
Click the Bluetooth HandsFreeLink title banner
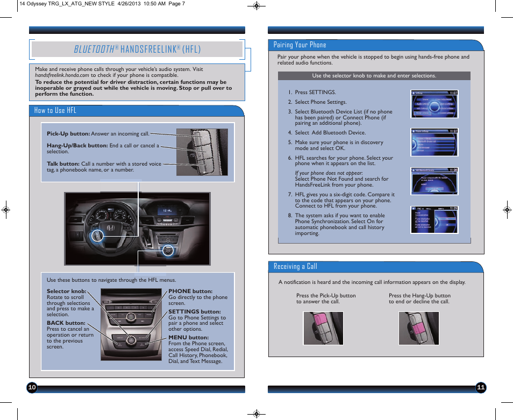point(137,49)
